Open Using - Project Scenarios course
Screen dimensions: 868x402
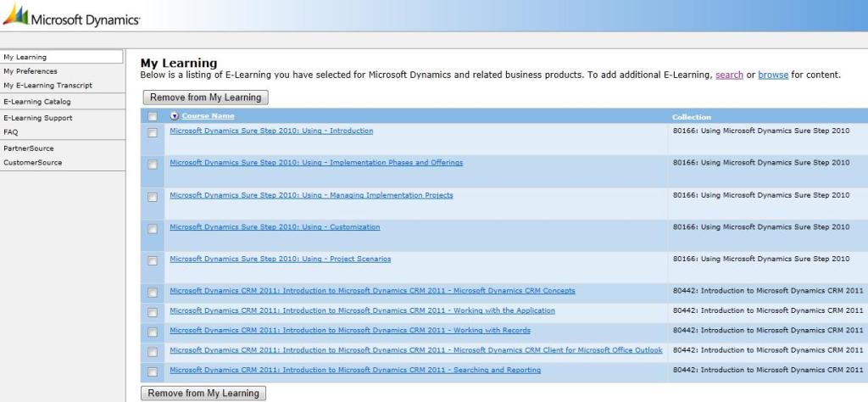(x=280, y=260)
